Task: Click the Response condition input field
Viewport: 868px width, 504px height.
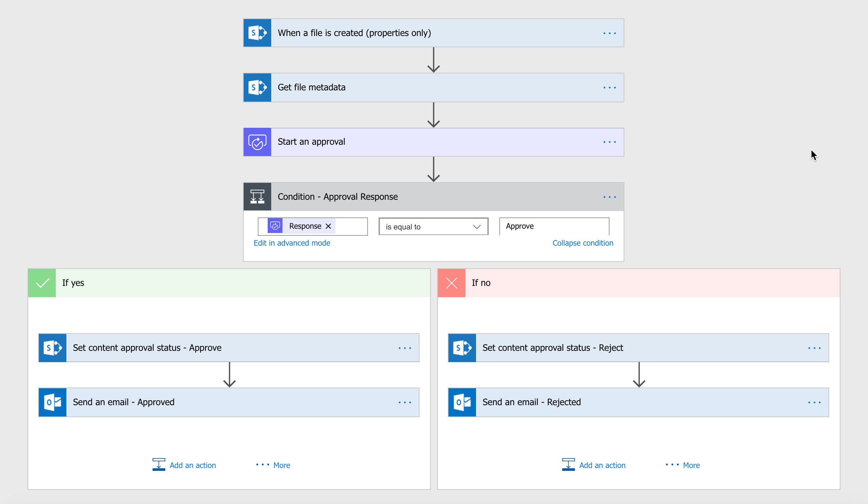Action: click(x=315, y=226)
